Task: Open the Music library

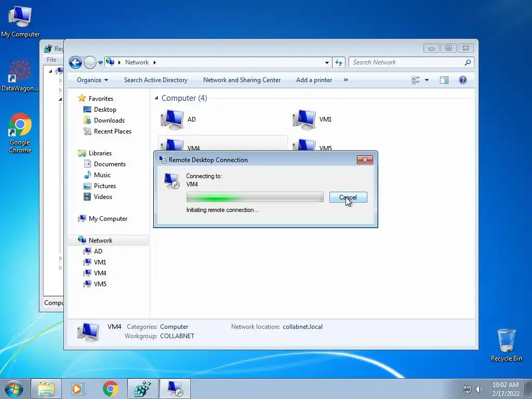Action: [102, 175]
